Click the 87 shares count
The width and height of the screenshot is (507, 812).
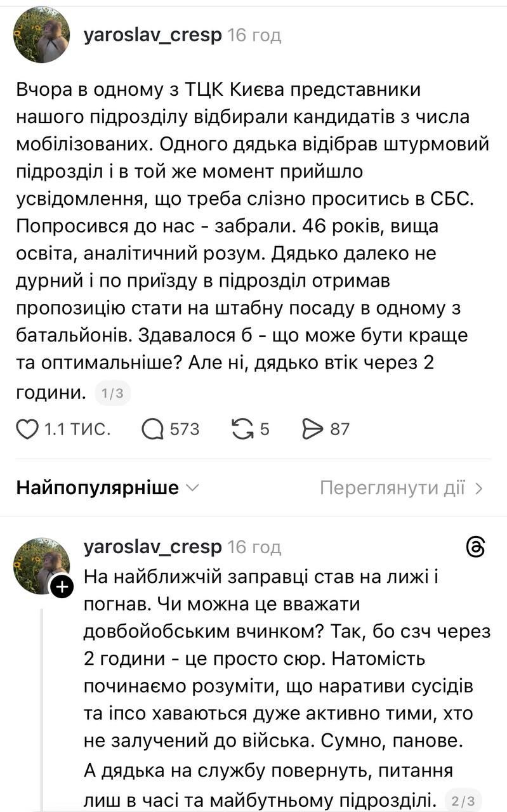coord(340,429)
